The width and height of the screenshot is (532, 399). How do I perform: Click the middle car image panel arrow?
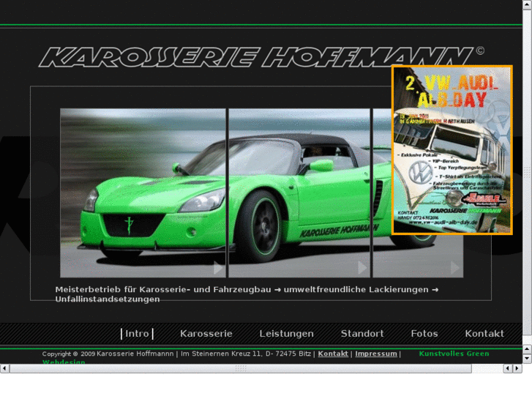(x=362, y=267)
